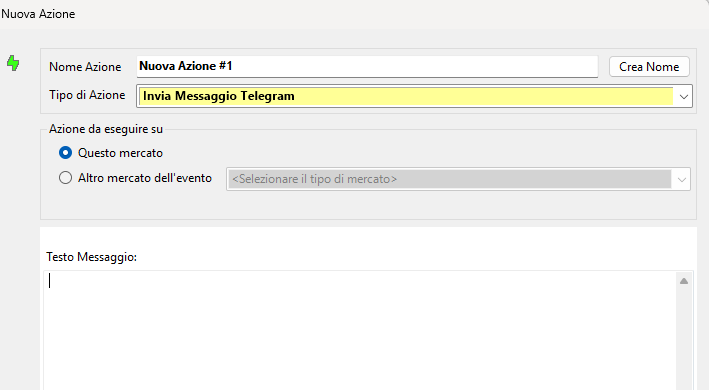The width and height of the screenshot is (709, 390).
Task: Click inside the Nome Azione text field
Action: pyautogui.click(x=367, y=66)
